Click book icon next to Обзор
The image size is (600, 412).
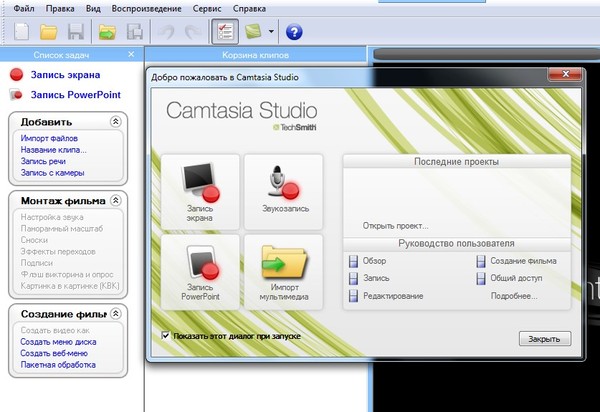tap(353, 261)
